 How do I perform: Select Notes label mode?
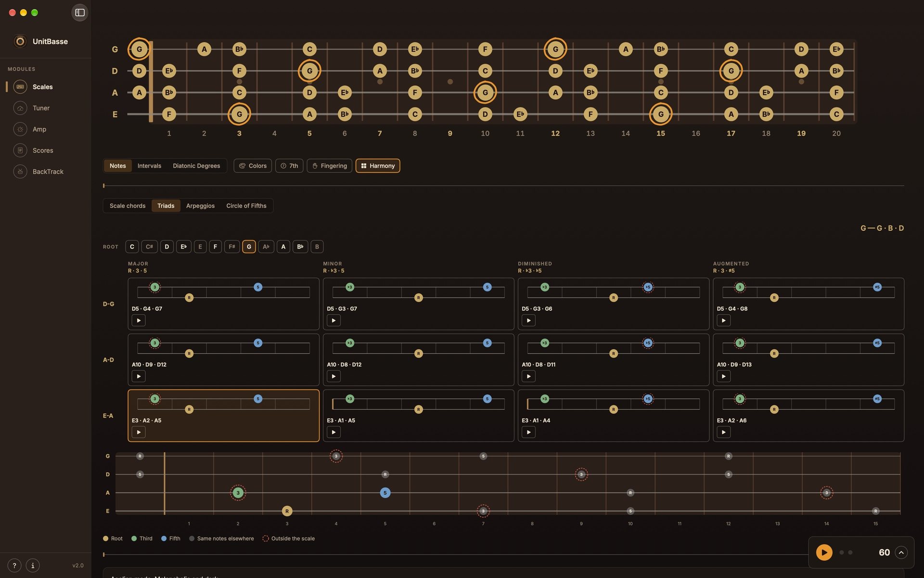[x=117, y=166]
